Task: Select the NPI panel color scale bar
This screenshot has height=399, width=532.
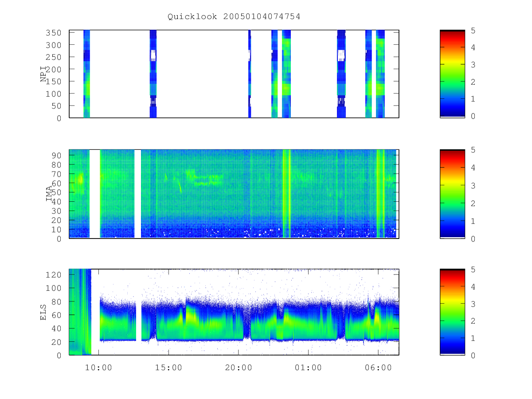Action: pos(452,74)
